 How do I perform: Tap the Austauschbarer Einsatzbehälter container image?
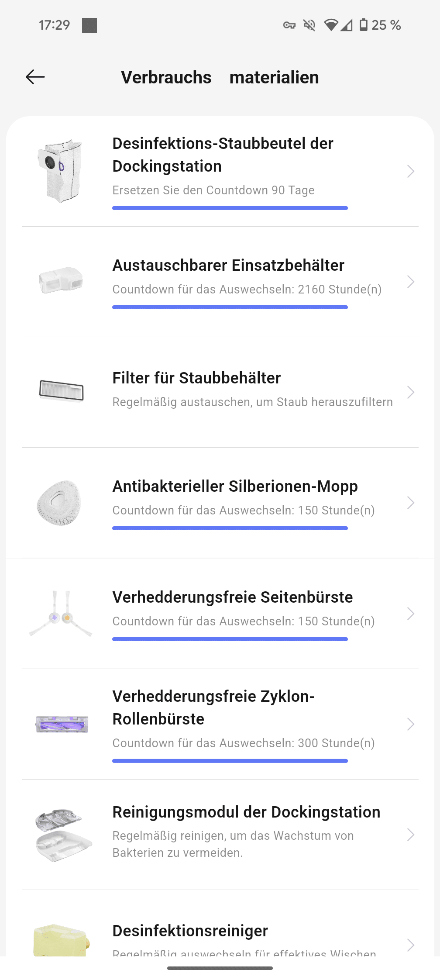pyautogui.click(x=61, y=280)
